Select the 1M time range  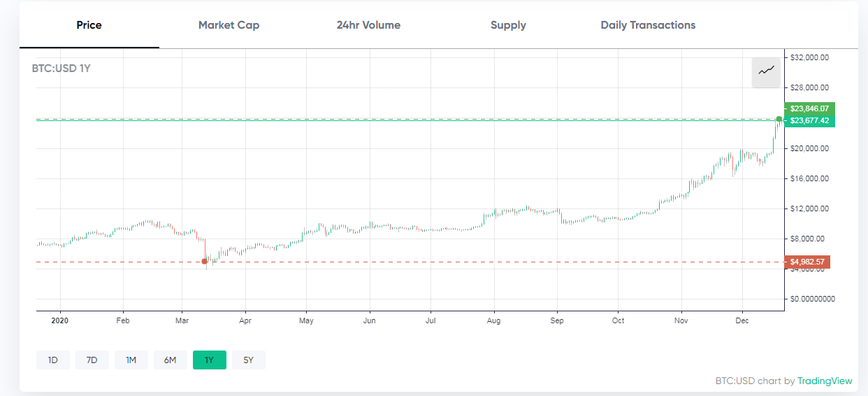[131, 360]
